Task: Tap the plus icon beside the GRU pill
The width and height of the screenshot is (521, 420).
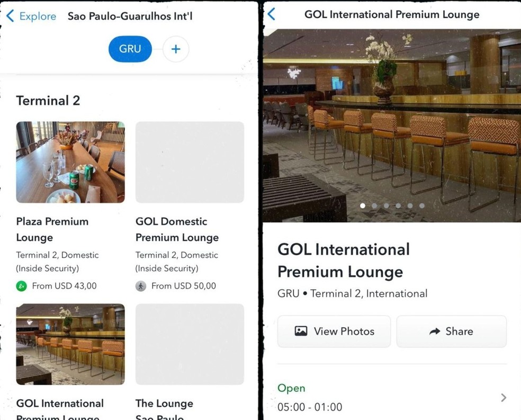Action: tap(175, 49)
